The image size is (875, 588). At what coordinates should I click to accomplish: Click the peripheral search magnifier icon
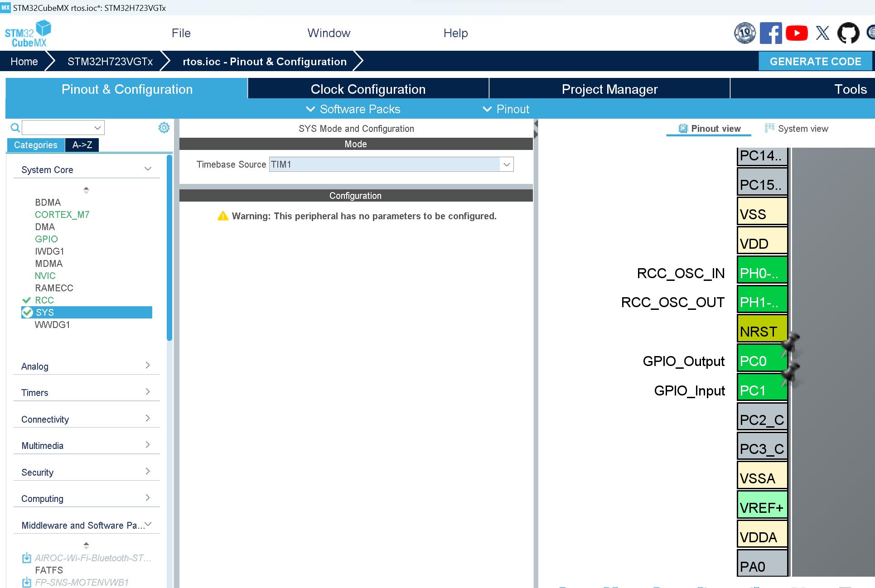pos(15,128)
